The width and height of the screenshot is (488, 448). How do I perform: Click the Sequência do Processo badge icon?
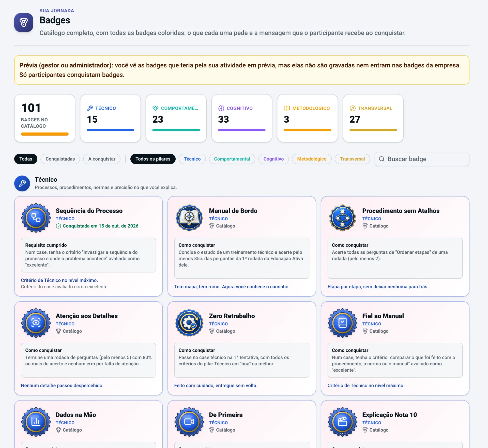click(x=36, y=218)
